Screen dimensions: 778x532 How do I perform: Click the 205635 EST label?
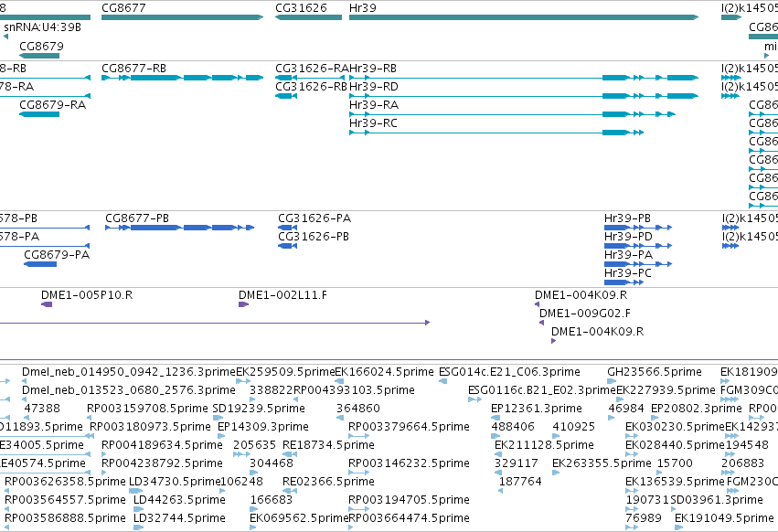pos(254,446)
